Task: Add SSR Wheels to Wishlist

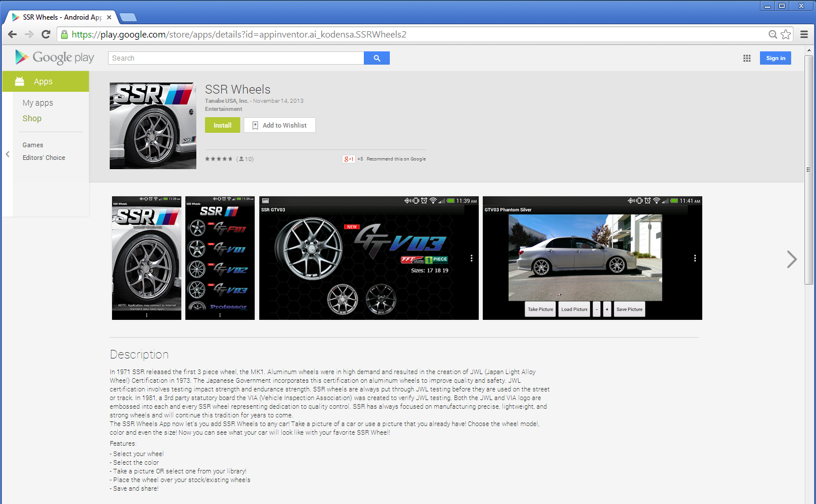Action: pyautogui.click(x=280, y=125)
